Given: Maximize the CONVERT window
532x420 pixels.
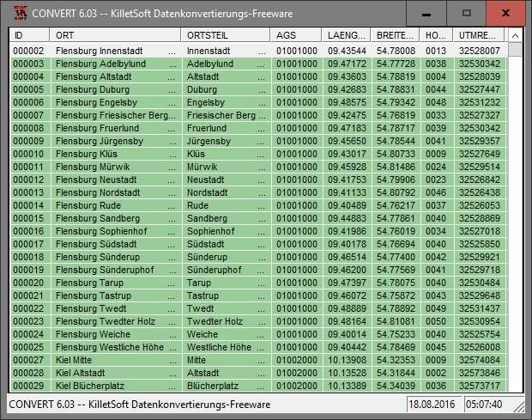Looking at the screenshot, I should pos(467,14).
